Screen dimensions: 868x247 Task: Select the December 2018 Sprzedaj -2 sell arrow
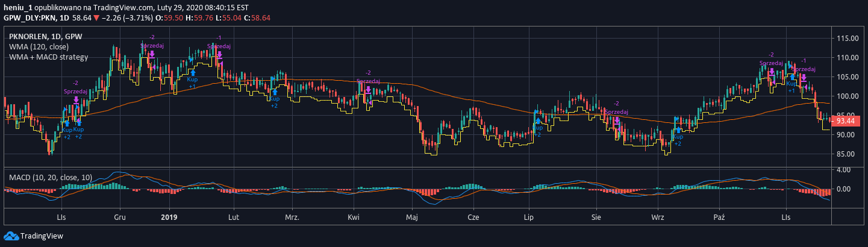(152, 54)
